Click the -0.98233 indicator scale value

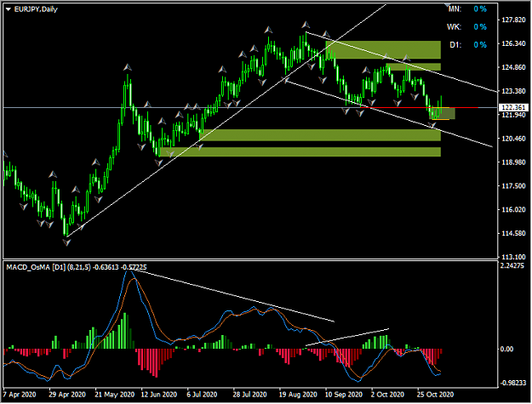pyautogui.click(x=513, y=383)
